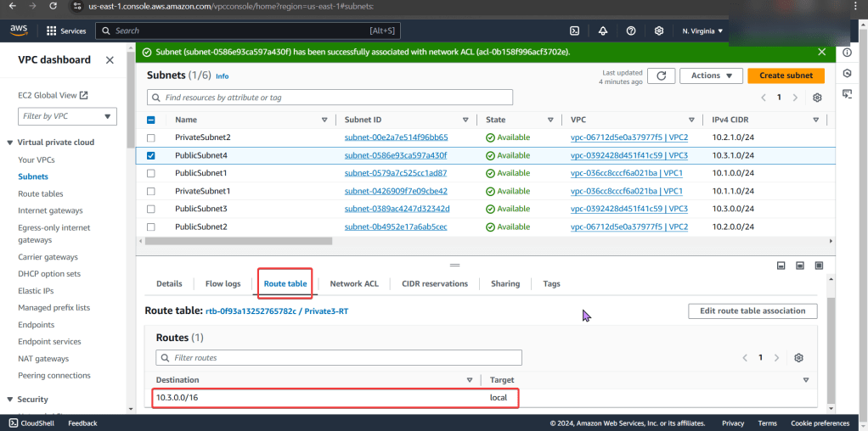Switch to the Flow logs tab
This screenshot has width=868, height=431.
223,283
